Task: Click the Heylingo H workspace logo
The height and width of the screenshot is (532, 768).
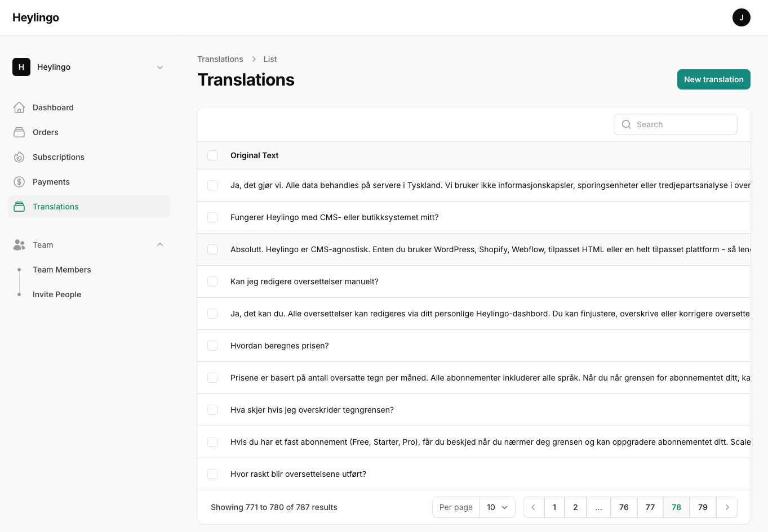Action: (x=21, y=67)
